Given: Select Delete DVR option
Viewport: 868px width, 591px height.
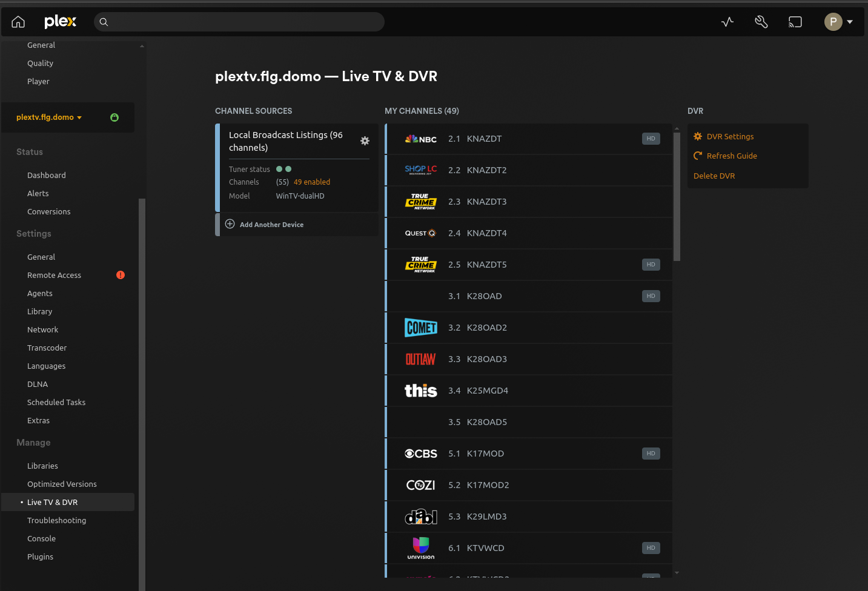Looking at the screenshot, I should click(714, 176).
